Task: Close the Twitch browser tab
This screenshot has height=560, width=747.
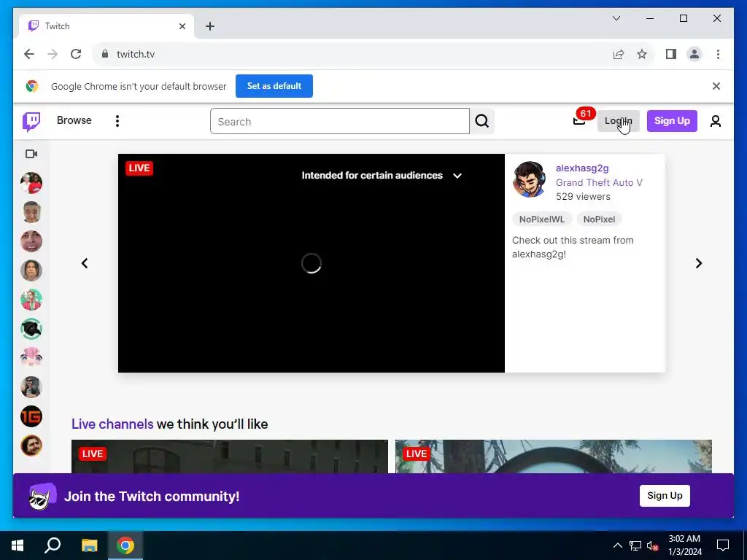Action: tap(182, 26)
